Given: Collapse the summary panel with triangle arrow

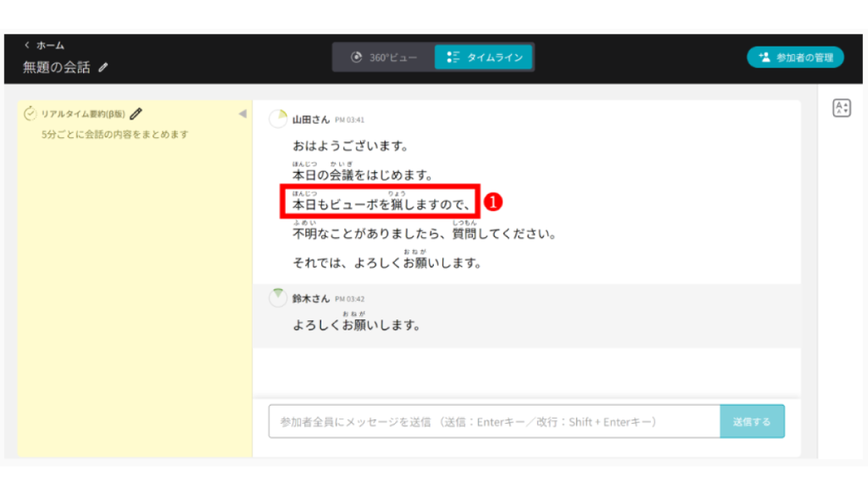Looking at the screenshot, I should point(242,114).
